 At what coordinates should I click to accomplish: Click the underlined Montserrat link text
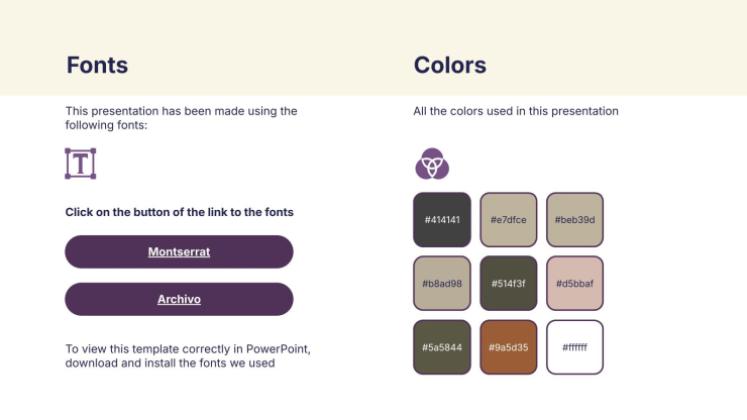pos(179,252)
